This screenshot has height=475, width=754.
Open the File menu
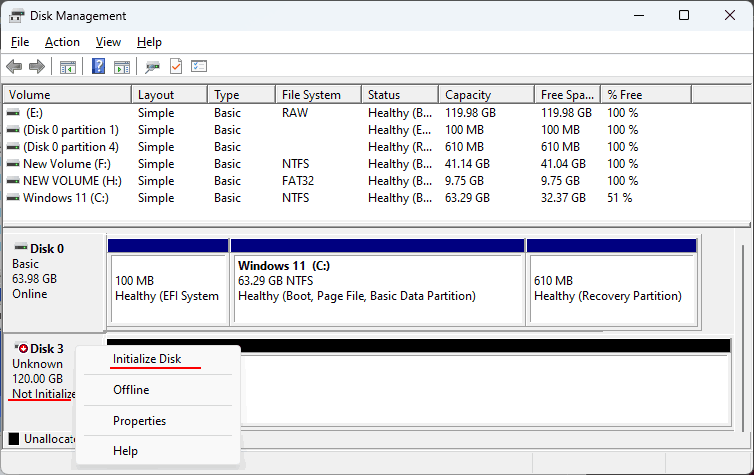[20, 42]
